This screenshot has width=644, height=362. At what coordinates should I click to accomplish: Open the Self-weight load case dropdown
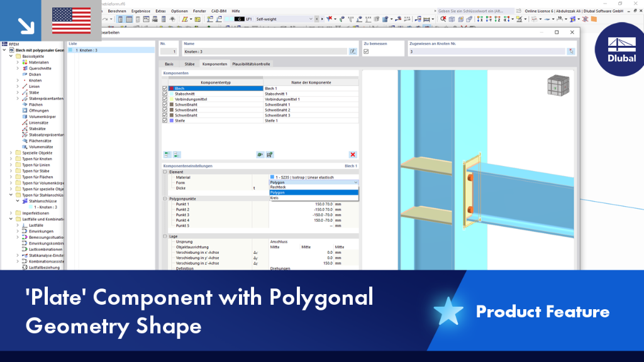(311, 19)
